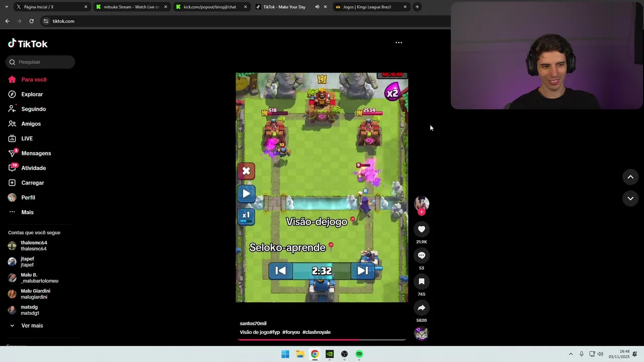
Task: Open the #clashroyale hashtag
Action: [x=316, y=332]
